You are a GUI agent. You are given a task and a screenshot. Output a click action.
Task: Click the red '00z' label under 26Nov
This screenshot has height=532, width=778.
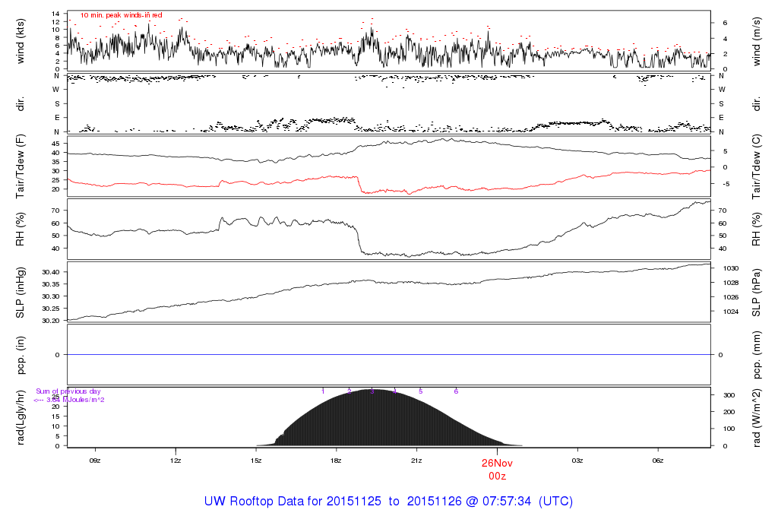point(497,476)
